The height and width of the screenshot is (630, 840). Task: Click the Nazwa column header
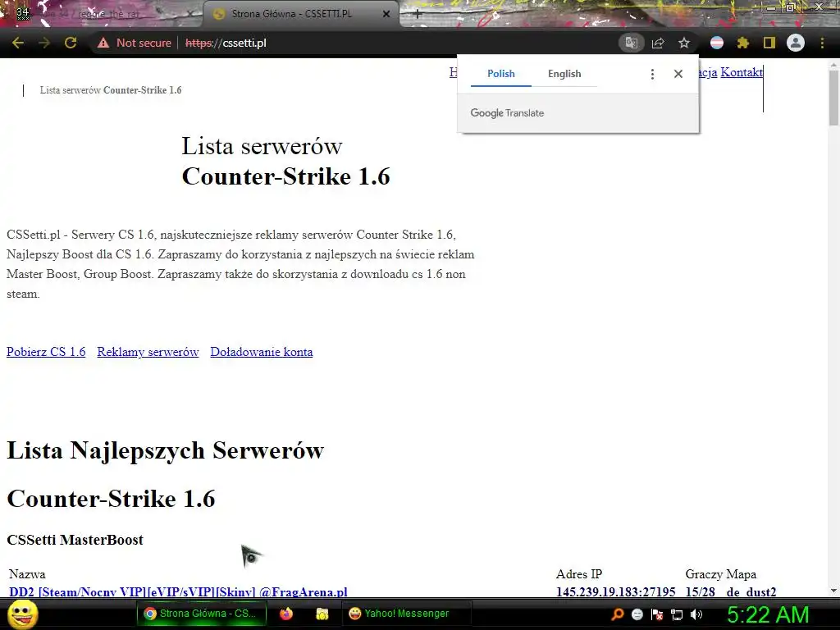tap(27, 574)
